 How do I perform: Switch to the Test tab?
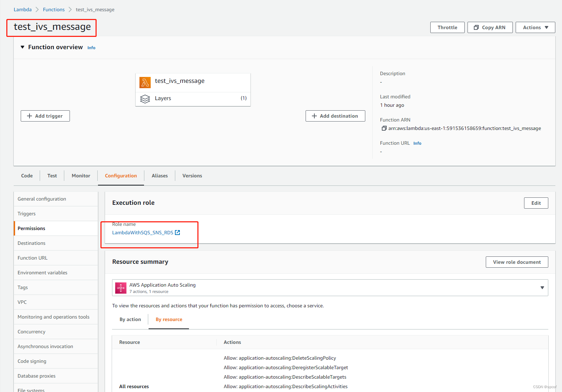coord(52,176)
